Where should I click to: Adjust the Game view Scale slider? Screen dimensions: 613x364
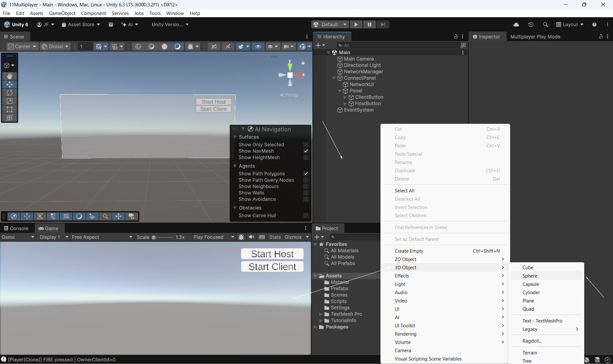[154, 237]
